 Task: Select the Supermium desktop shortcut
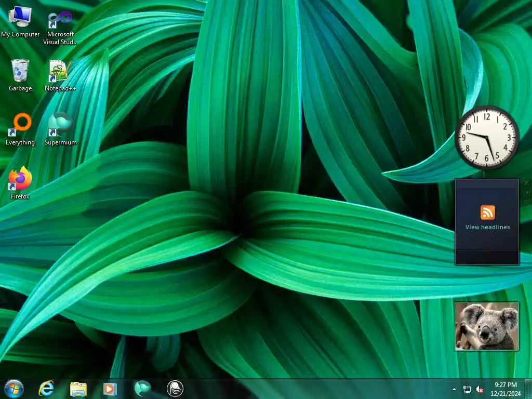60,129
